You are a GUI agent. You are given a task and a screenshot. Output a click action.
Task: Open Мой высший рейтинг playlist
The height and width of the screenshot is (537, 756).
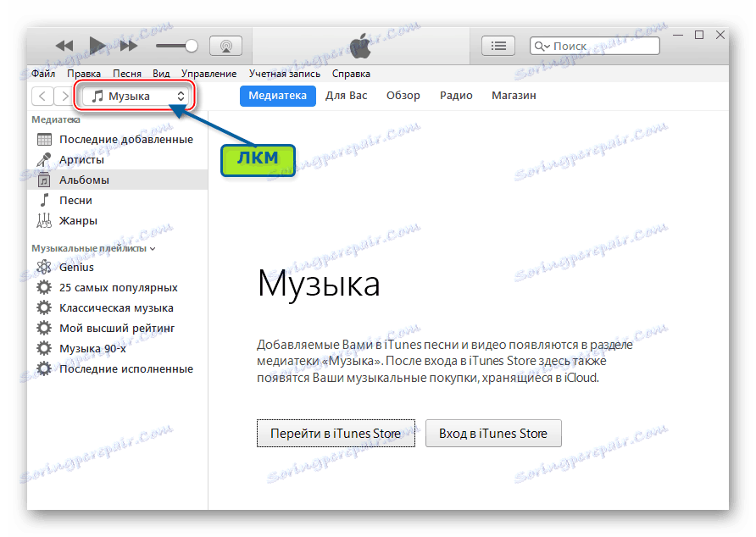click(x=118, y=329)
